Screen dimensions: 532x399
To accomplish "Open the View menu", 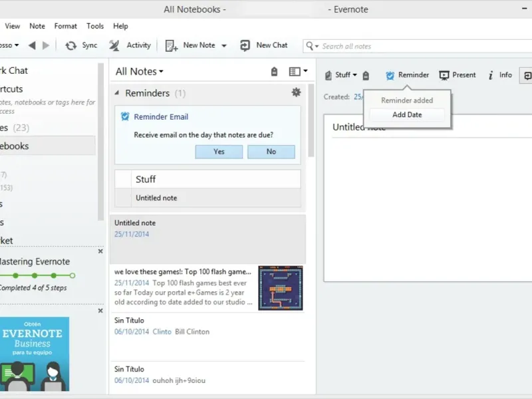I will pos(13,26).
